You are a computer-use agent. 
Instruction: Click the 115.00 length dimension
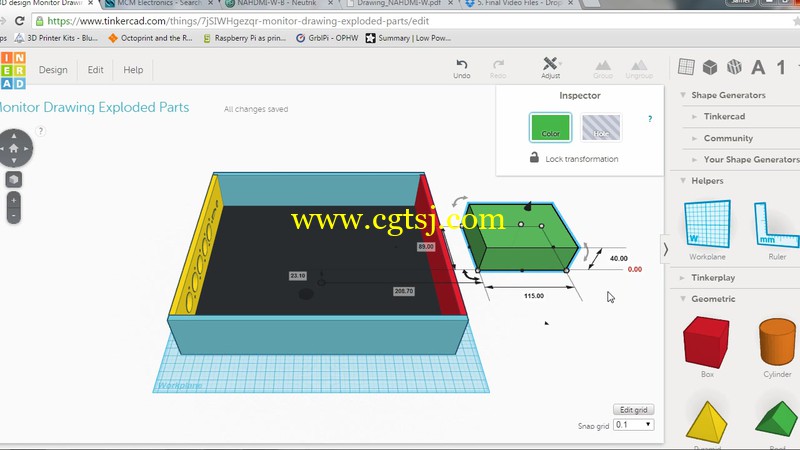click(534, 296)
